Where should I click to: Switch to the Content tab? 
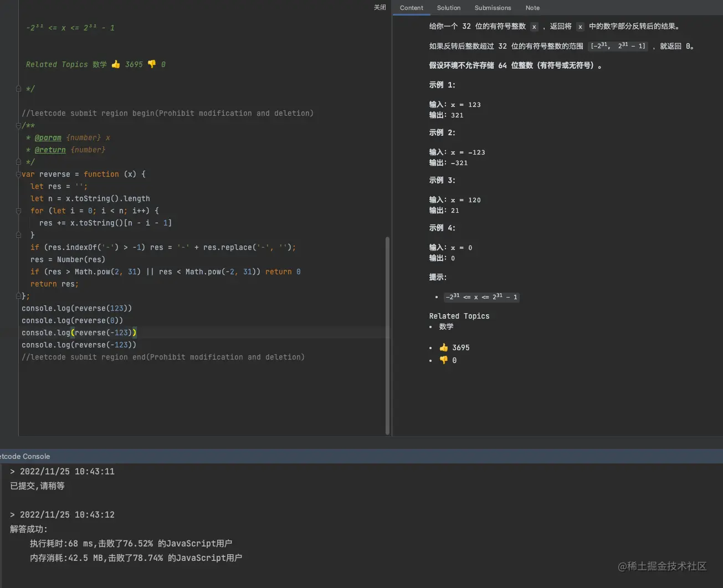pyautogui.click(x=411, y=8)
